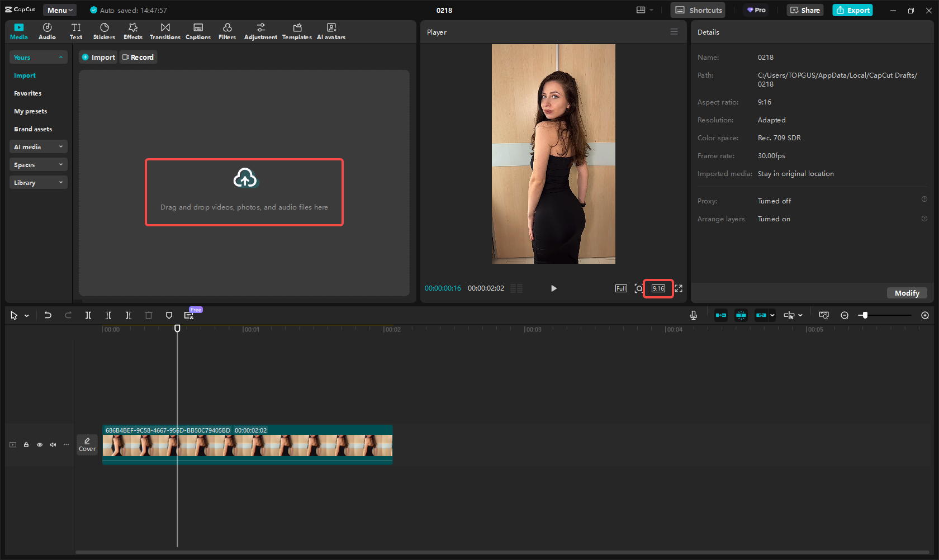The width and height of the screenshot is (939, 560).
Task: Expand the AI media section
Action: point(38,147)
